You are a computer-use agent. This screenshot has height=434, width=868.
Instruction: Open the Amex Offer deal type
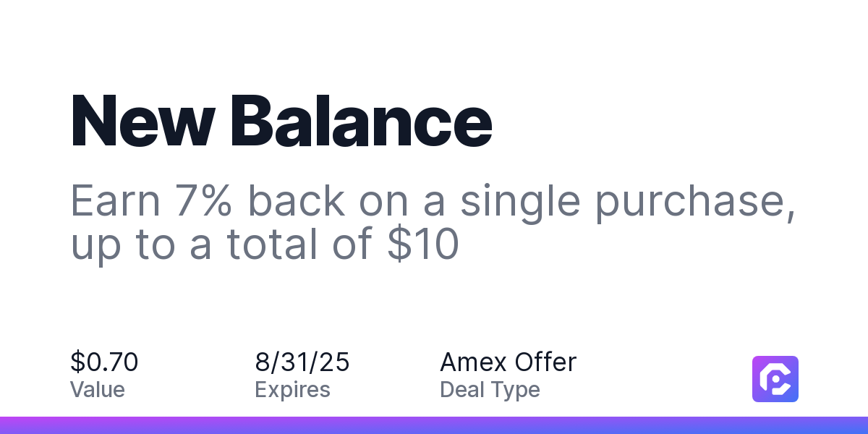[508, 362]
